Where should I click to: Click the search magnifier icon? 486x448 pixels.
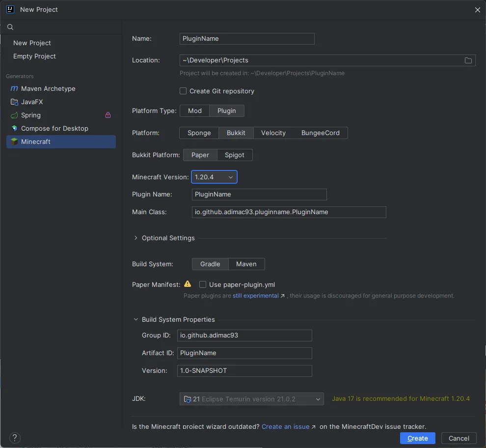click(x=10, y=27)
